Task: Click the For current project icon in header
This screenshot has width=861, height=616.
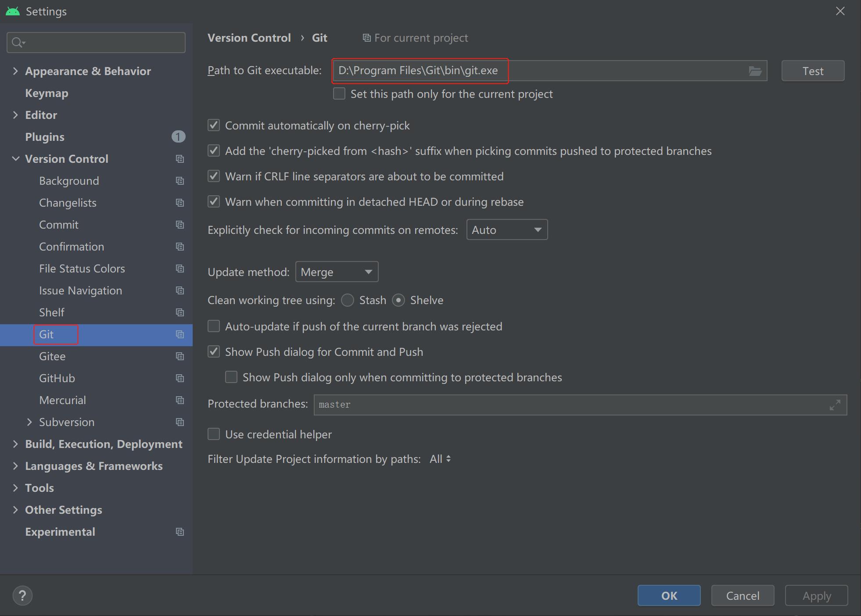Action: click(367, 38)
